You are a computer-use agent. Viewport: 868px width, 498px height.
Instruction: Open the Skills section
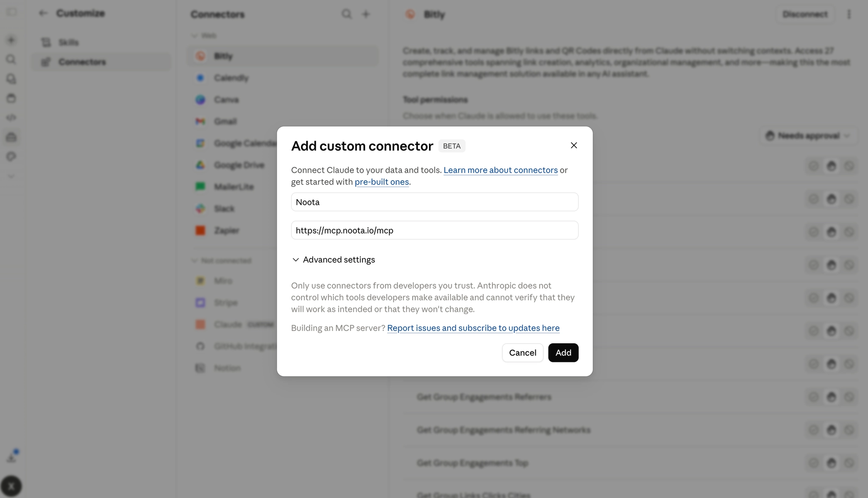tap(102, 42)
